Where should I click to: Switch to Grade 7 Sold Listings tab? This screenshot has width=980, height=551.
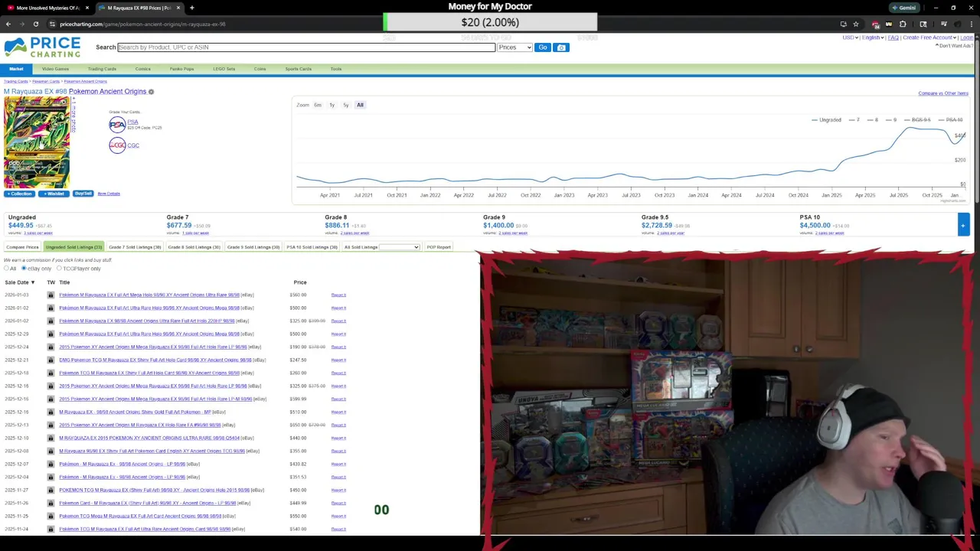pos(135,247)
